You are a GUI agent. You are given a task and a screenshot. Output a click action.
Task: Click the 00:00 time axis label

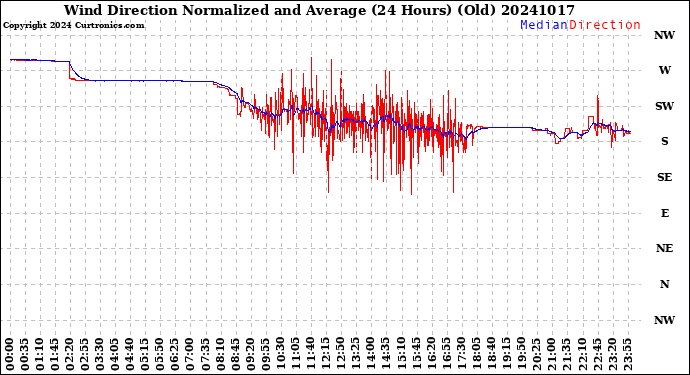pos(10,354)
